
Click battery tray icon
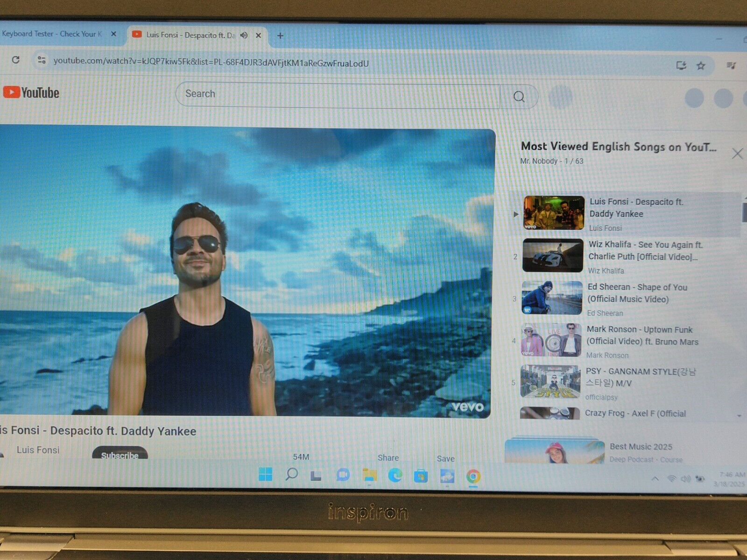click(x=699, y=479)
